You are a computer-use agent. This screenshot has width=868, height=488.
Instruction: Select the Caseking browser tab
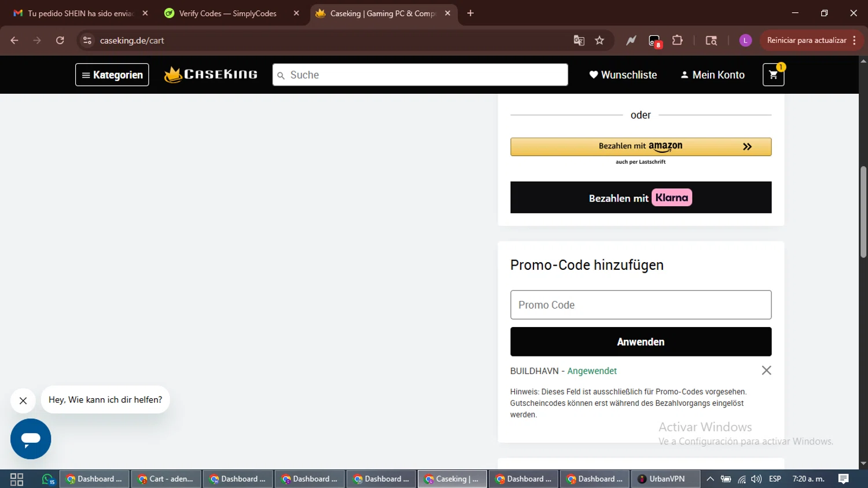click(x=382, y=13)
